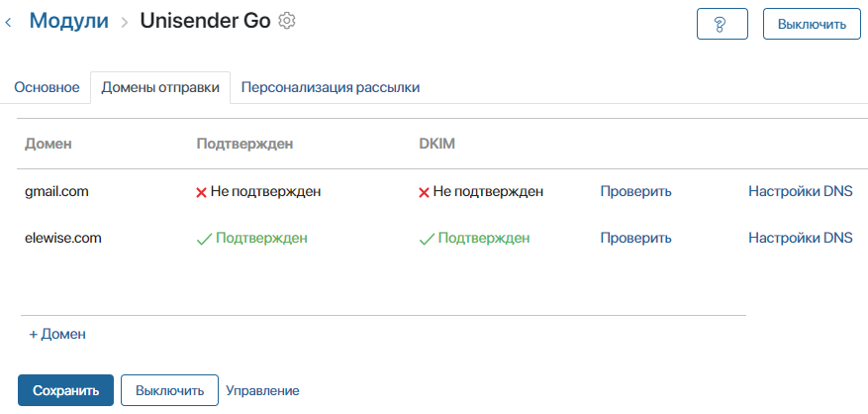This screenshot has width=868, height=414.
Task: Click the Домен column header
Action: click(x=48, y=144)
